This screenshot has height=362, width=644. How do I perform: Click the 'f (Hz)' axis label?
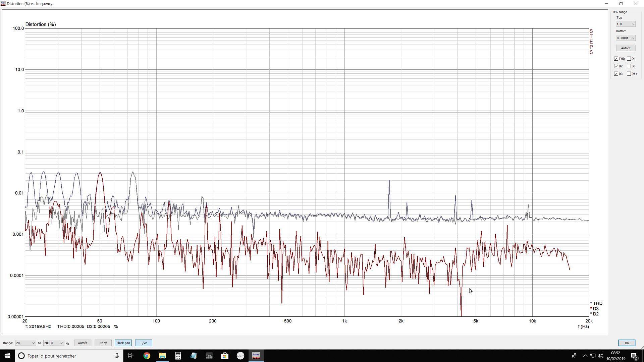pyautogui.click(x=583, y=326)
